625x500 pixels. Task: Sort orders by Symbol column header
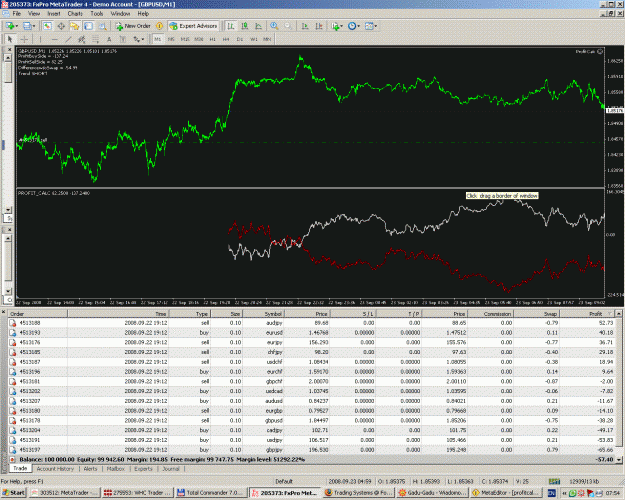263,314
